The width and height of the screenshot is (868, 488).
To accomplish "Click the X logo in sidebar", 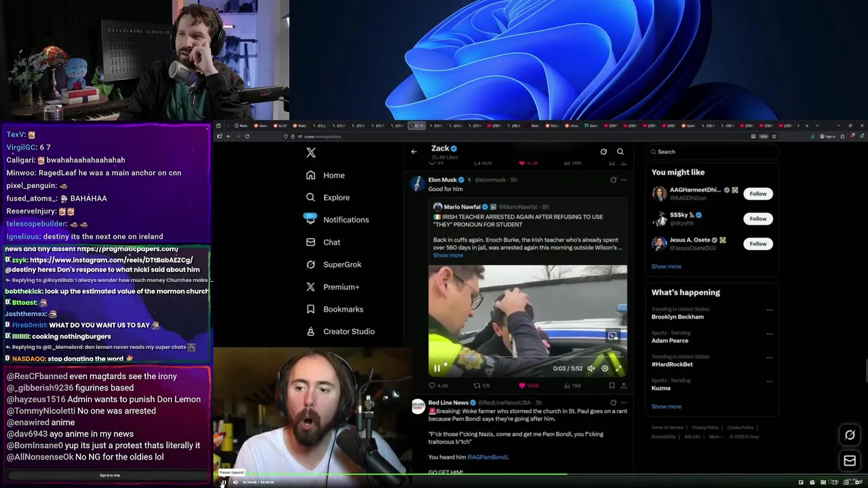I will coord(311,152).
